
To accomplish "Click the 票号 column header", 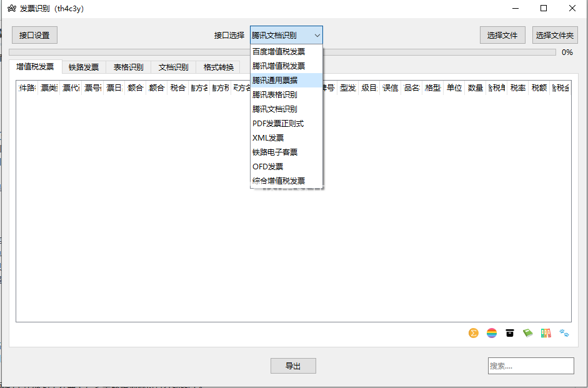I will 92,87.
